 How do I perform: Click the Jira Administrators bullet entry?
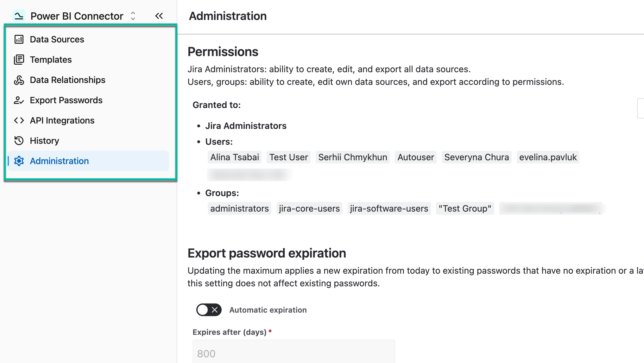[246, 126]
